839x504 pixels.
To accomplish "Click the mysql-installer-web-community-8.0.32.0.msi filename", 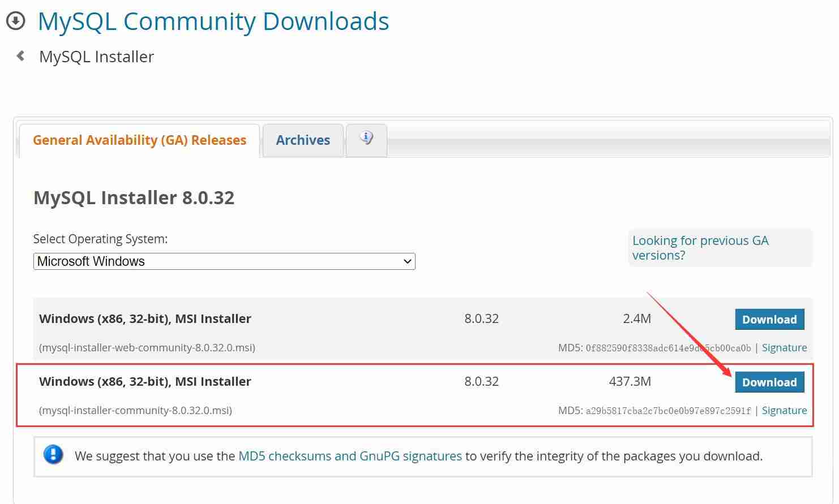I will tap(147, 348).
